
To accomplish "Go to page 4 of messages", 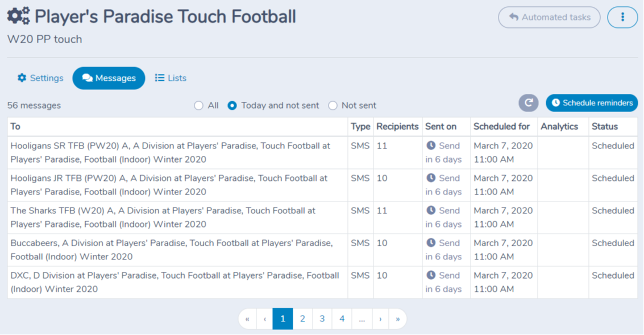I will pyautogui.click(x=342, y=319).
